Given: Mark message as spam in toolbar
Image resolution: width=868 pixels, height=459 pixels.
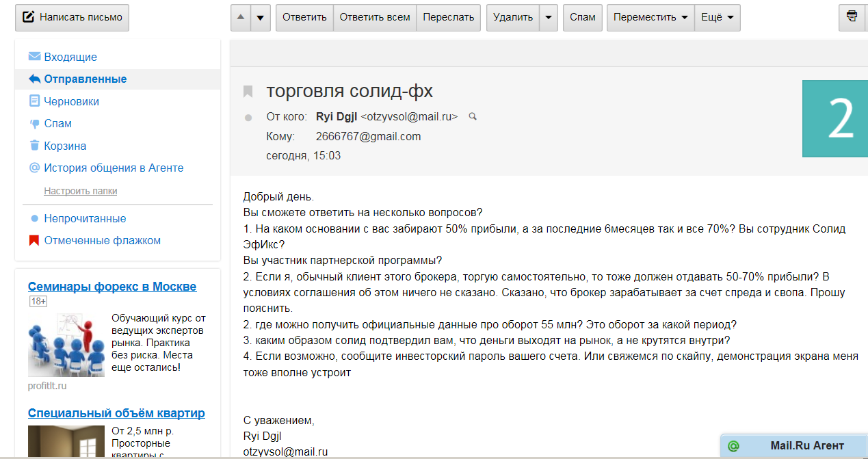Looking at the screenshot, I should 583,18.
